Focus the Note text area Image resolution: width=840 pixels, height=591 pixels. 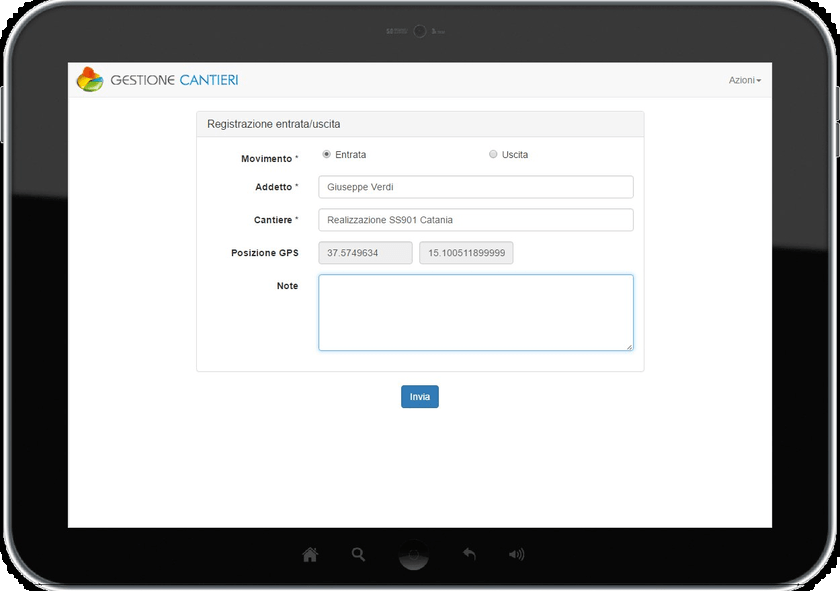click(x=475, y=312)
